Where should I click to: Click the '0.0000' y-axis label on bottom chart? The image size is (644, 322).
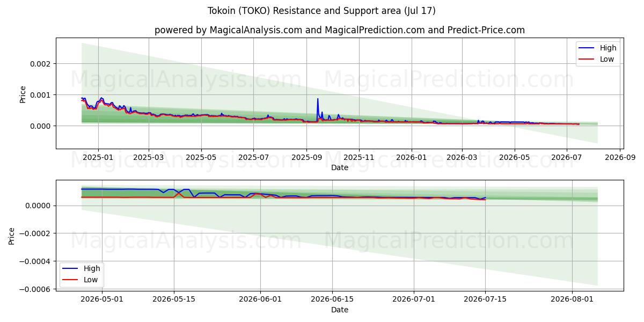click(38, 206)
